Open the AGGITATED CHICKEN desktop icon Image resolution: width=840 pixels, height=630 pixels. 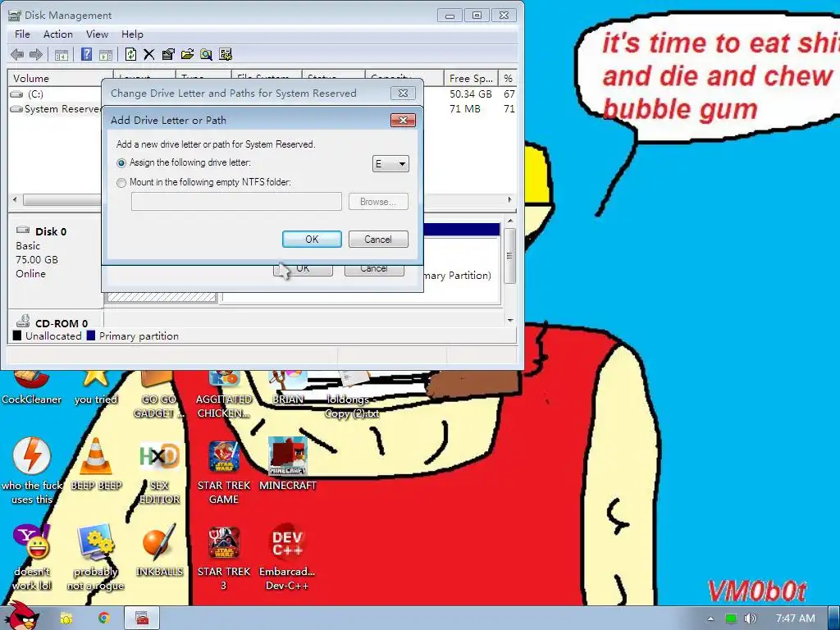224,395
